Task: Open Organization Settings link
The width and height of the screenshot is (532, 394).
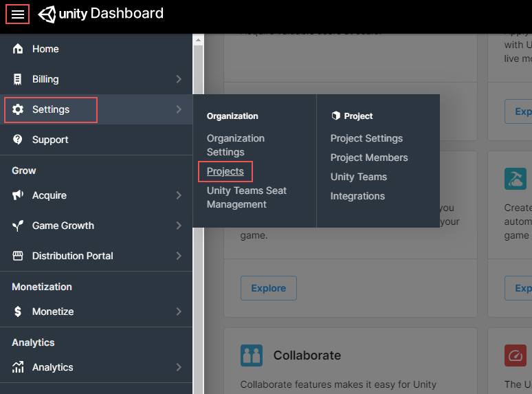Action: coord(236,145)
